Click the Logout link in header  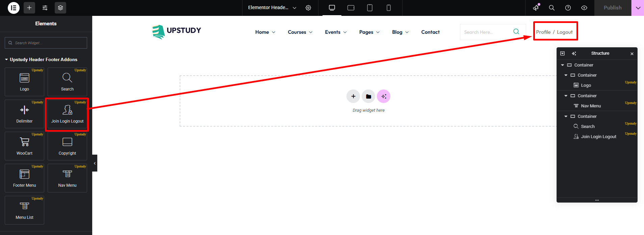(565, 32)
